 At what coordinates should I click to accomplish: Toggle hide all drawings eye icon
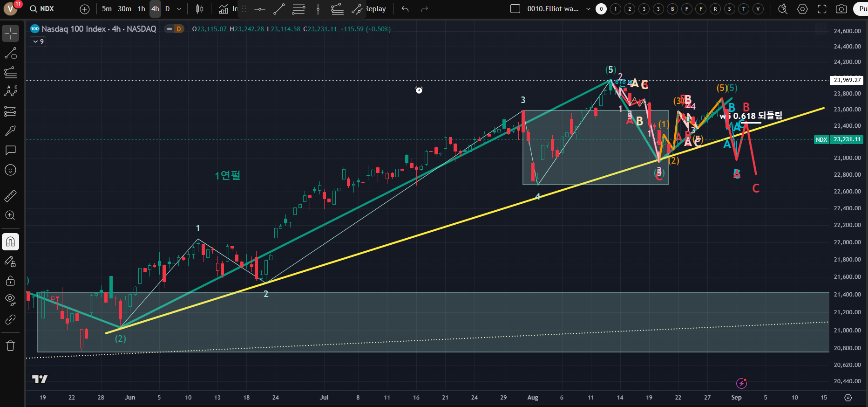point(10,299)
